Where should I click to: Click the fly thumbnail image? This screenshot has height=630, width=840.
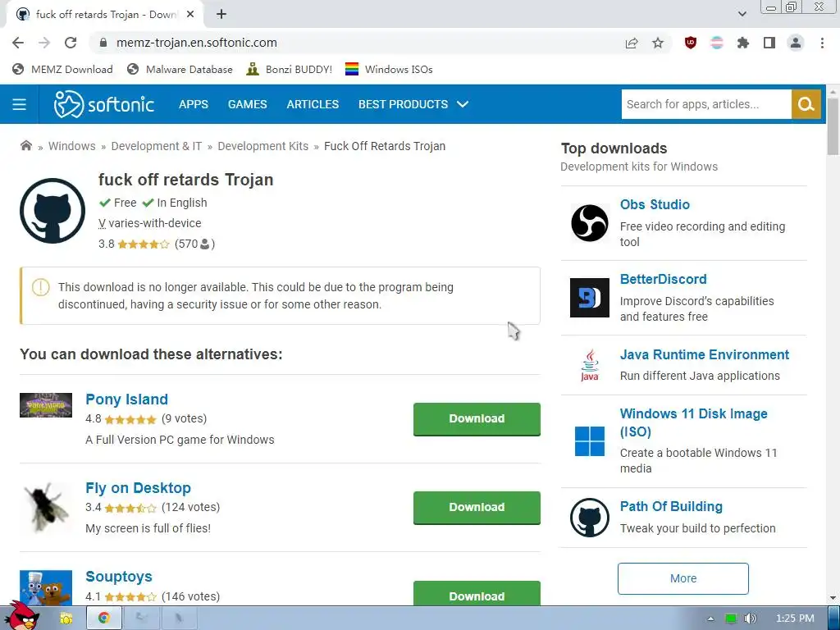click(46, 507)
